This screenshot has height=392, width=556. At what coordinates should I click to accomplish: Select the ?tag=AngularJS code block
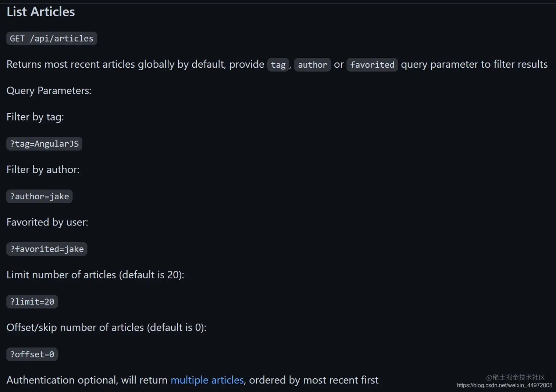click(x=44, y=144)
